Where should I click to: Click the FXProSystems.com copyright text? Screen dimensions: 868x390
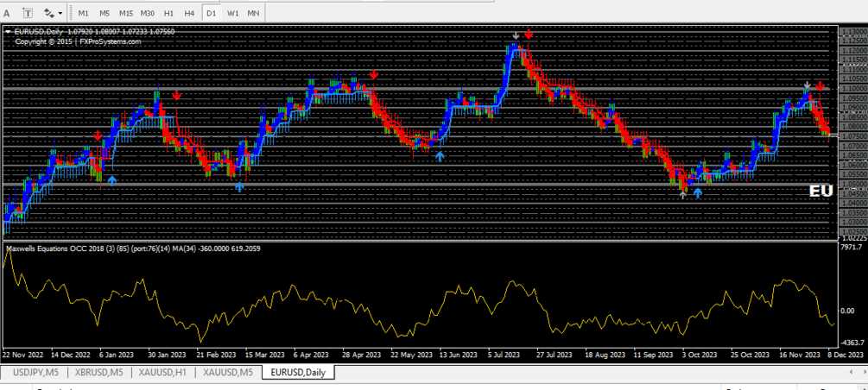tap(78, 41)
